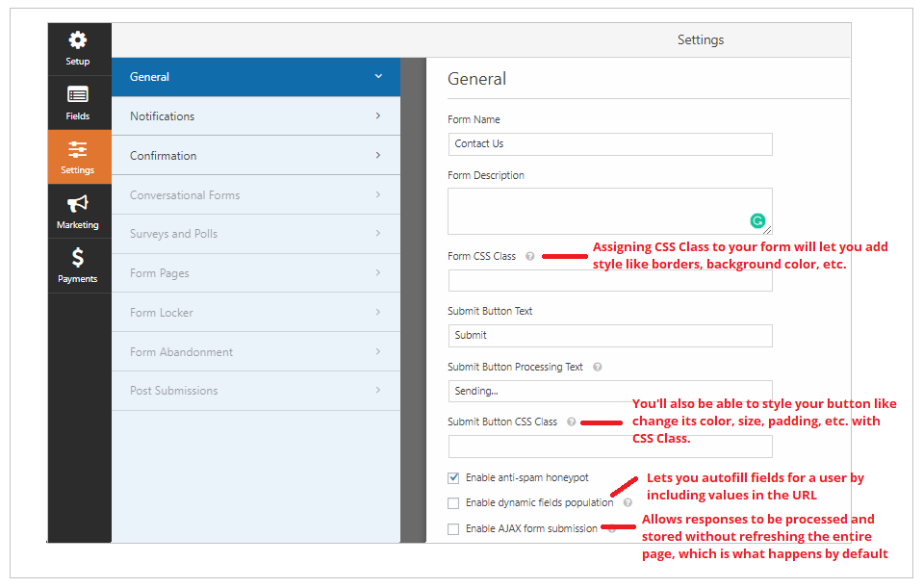
Task: Click the Submit Button CSS Class input
Action: 610,447
